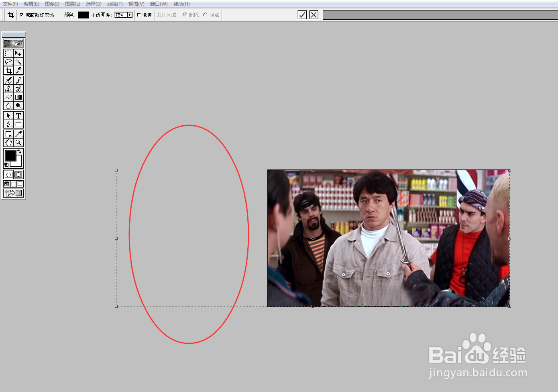The height and width of the screenshot is (392, 558).
Task: Select the History Brush tool
Action: [x=18, y=89]
